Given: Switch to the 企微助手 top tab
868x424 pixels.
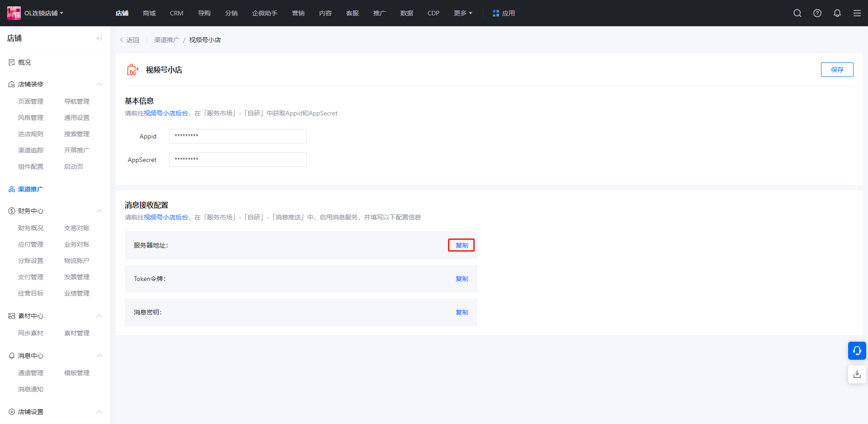Looking at the screenshot, I should tap(265, 13).
